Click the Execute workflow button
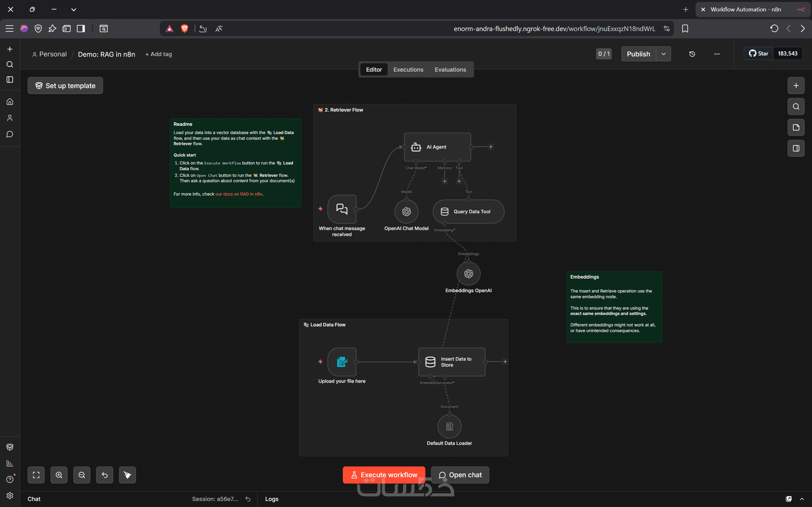 pyautogui.click(x=383, y=475)
